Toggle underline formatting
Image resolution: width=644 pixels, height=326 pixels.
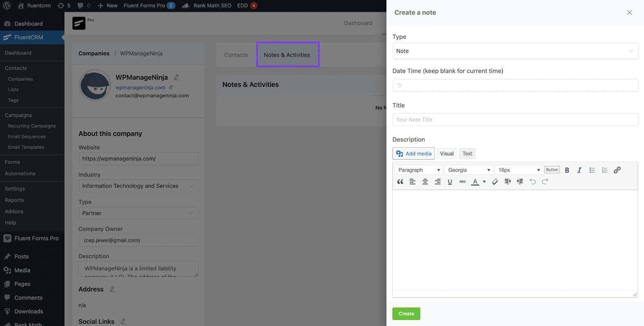[x=450, y=182]
